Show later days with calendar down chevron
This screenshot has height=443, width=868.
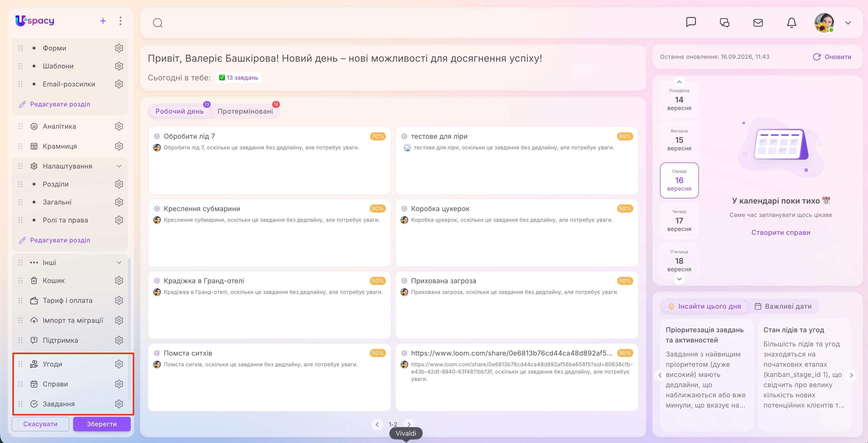[679, 279]
